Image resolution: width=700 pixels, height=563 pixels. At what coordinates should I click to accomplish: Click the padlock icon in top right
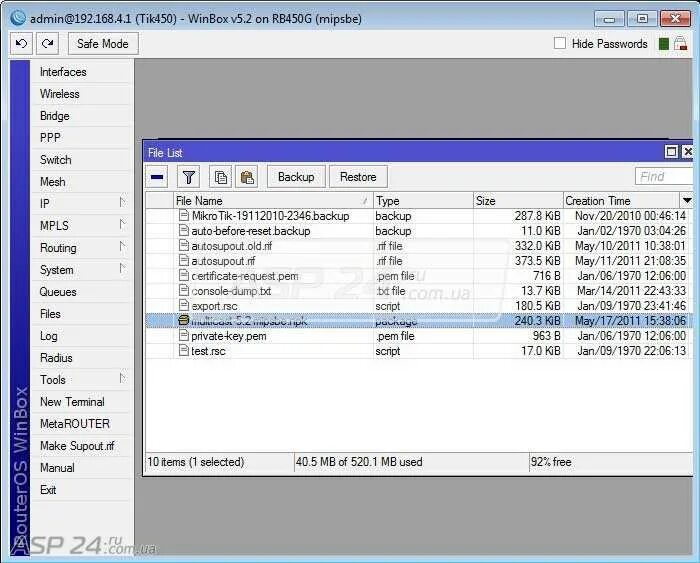pos(680,44)
